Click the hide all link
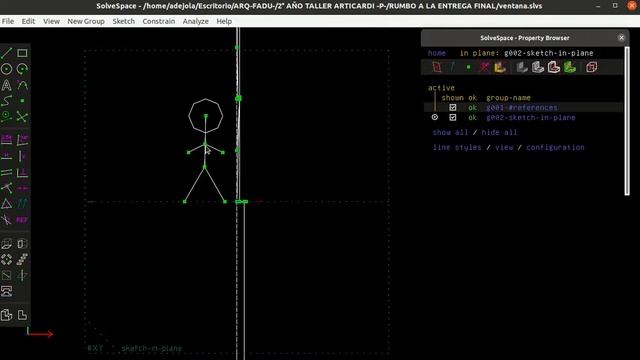Screen dimensions: 640x360 pos(499,132)
